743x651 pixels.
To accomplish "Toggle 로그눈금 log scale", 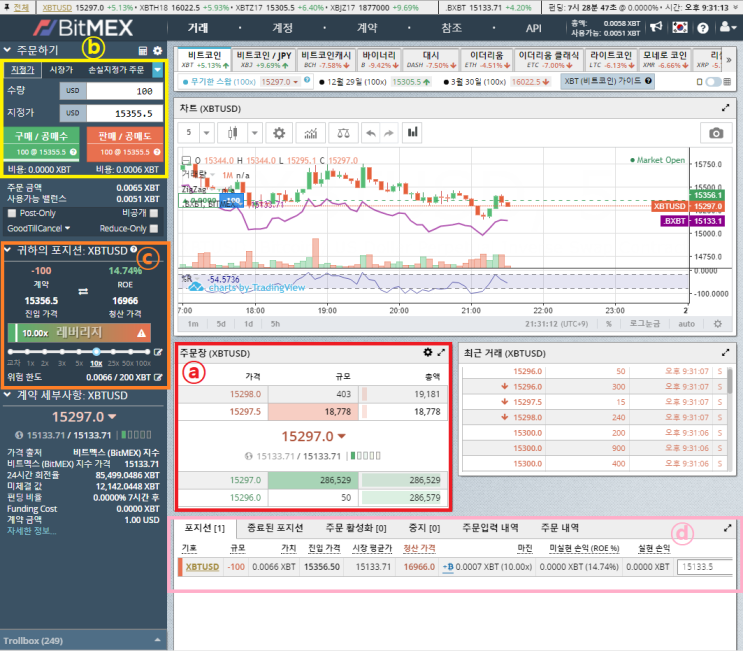I will 644,324.
